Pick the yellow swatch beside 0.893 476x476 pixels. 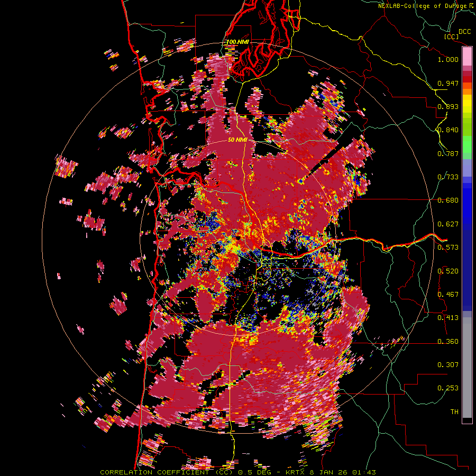pyautogui.click(x=467, y=106)
